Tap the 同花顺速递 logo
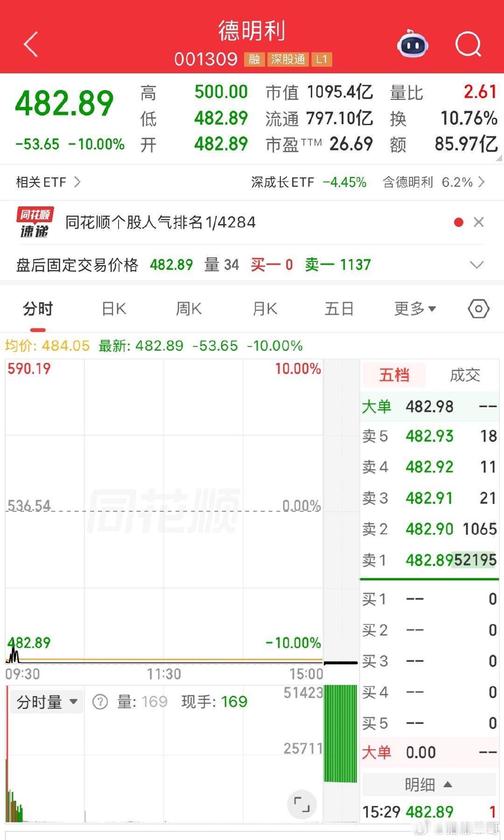Screen dimensions: 504x840 click(x=35, y=222)
